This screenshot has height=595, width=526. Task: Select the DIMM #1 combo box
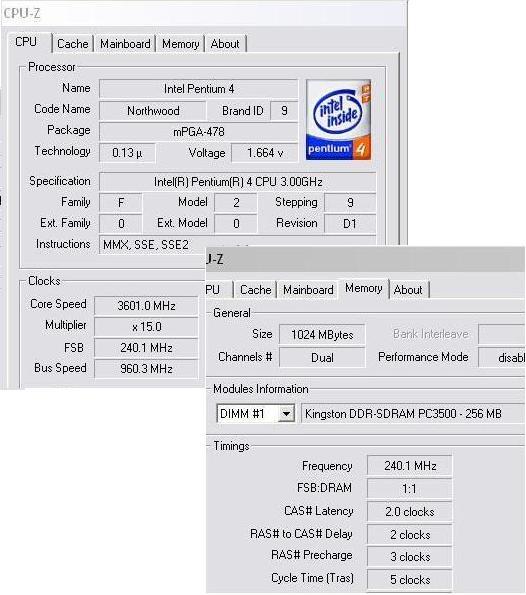click(x=255, y=414)
